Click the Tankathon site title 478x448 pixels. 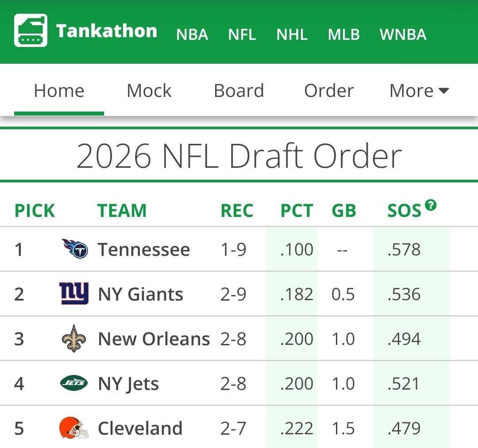106,31
